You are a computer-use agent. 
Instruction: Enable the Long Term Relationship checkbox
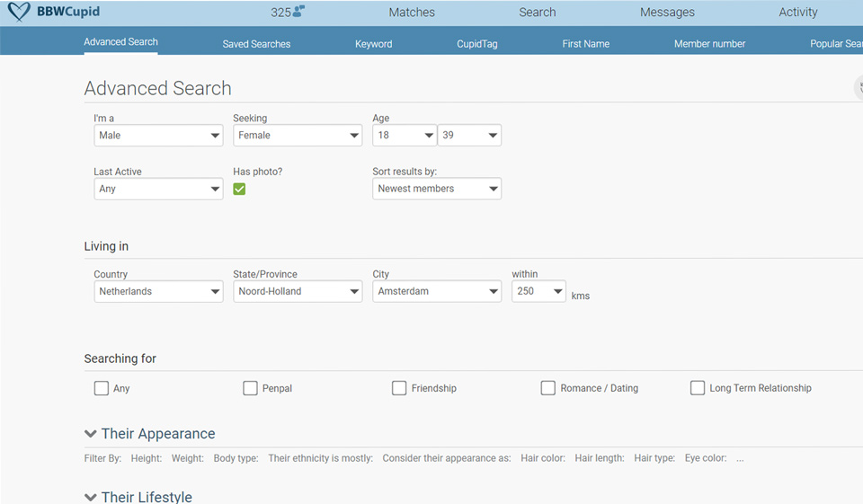coord(698,388)
